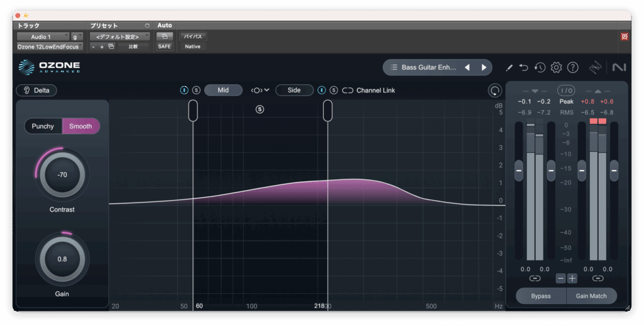This screenshot has height=326, width=644.
Task: Solo the Mid channel
Action: 196,90
